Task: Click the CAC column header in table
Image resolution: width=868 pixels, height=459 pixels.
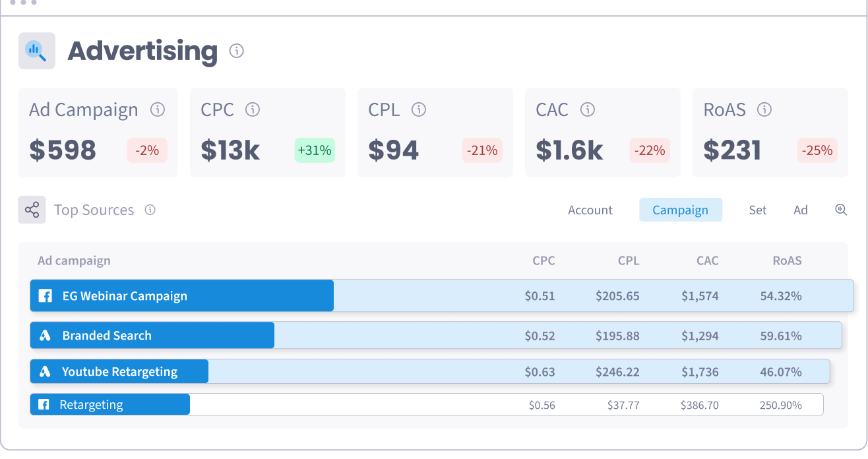Action: coord(708,260)
